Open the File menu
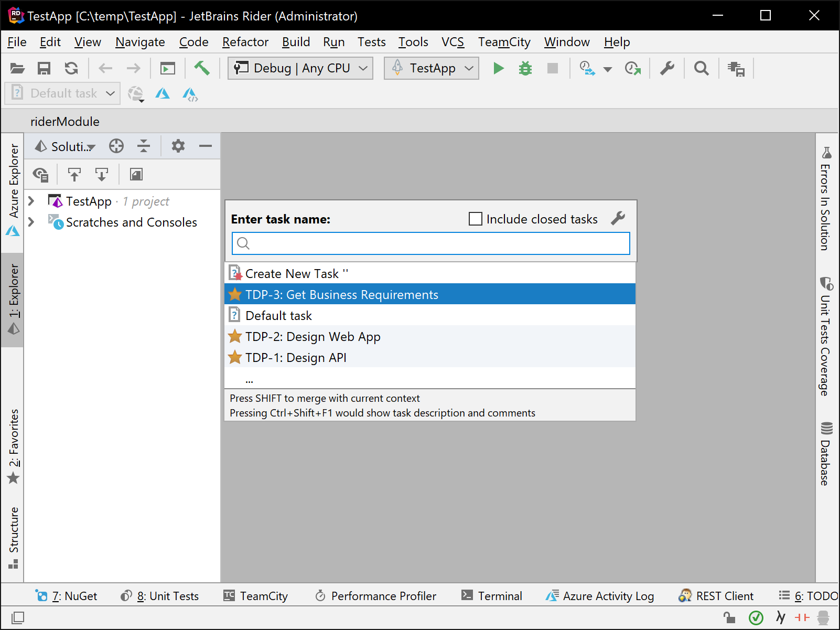The image size is (840, 630). (17, 42)
